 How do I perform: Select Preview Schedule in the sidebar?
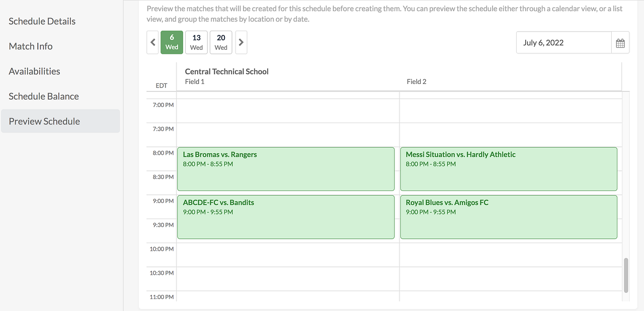44,121
